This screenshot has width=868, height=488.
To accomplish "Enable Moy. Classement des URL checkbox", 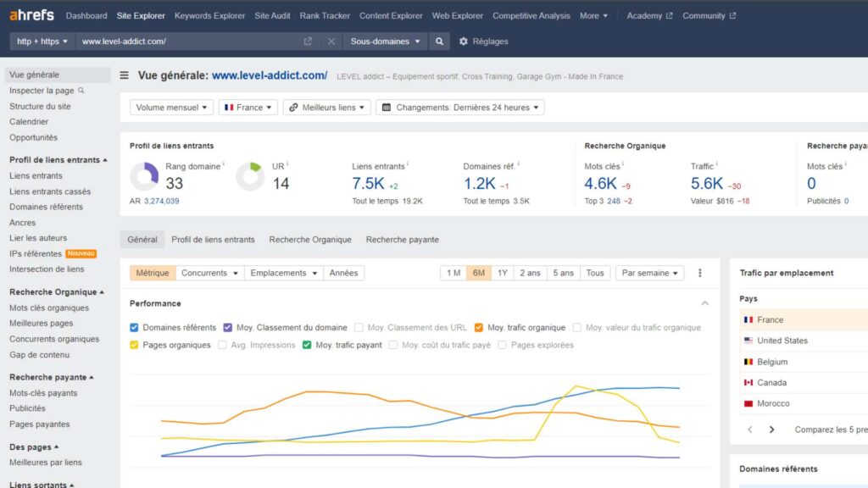I will (x=359, y=328).
